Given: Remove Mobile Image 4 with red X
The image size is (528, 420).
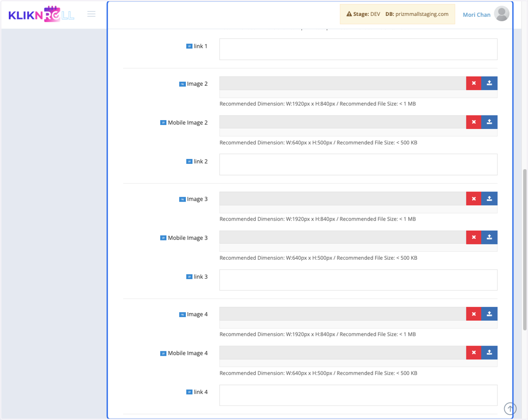Looking at the screenshot, I should click(474, 353).
